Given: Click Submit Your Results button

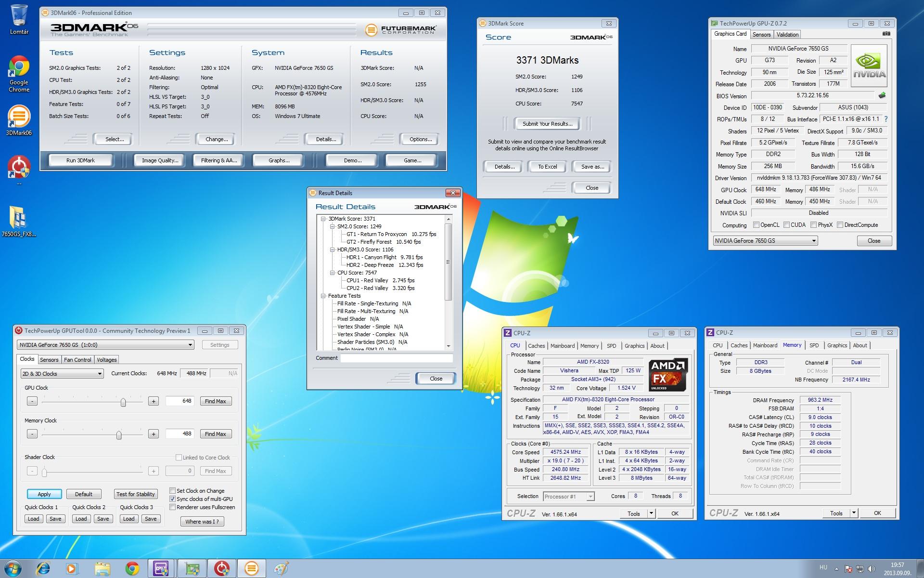Looking at the screenshot, I should click(547, 124).
